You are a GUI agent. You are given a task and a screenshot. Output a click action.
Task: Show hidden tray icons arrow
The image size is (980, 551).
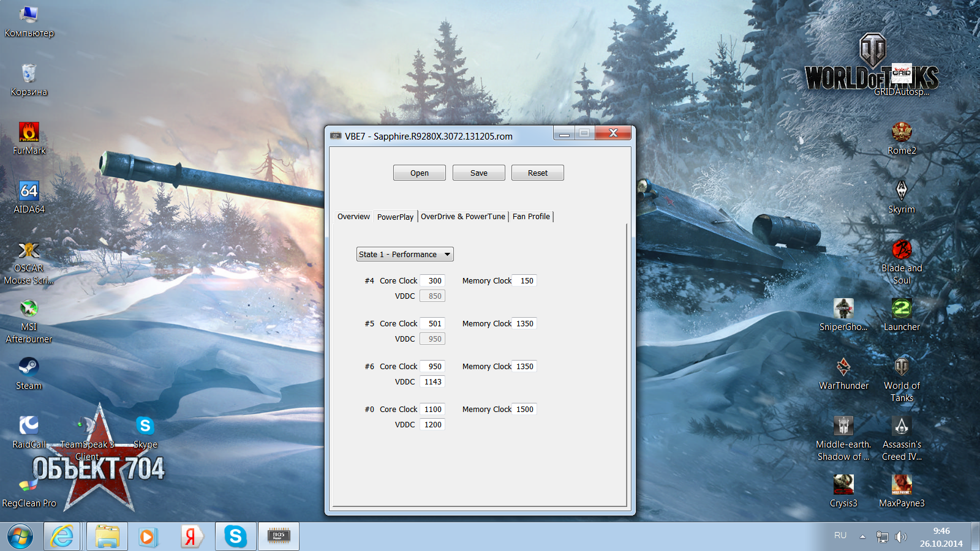tap(862, 537)
